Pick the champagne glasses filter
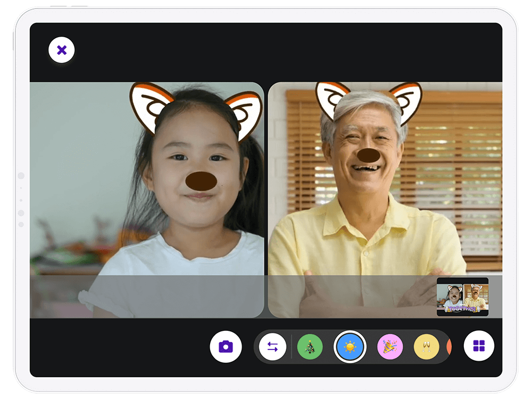 (x=426, y=347)
